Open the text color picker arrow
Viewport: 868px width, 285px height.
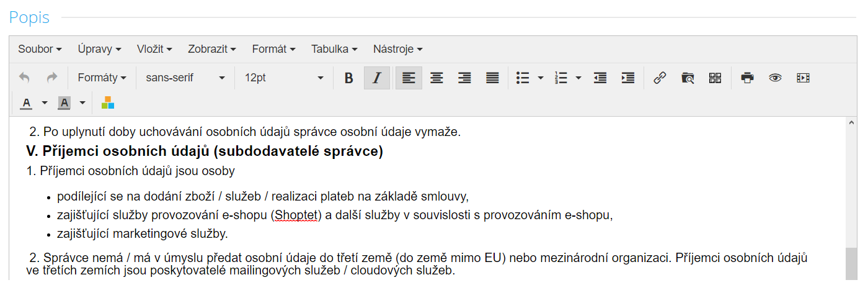(x=44, y=102)
